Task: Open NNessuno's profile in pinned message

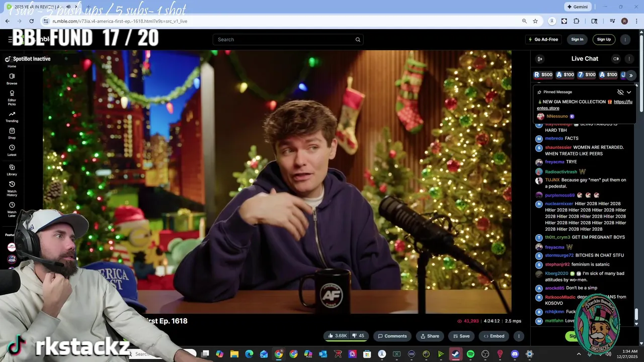Action: [x=557, y=116]
